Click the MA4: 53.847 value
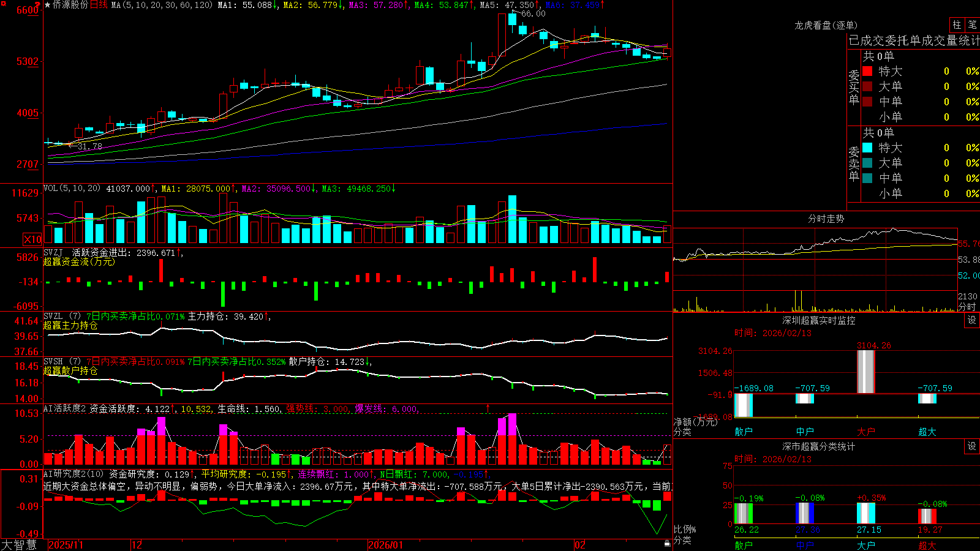980x551 pixels. (x=444, y=5)
